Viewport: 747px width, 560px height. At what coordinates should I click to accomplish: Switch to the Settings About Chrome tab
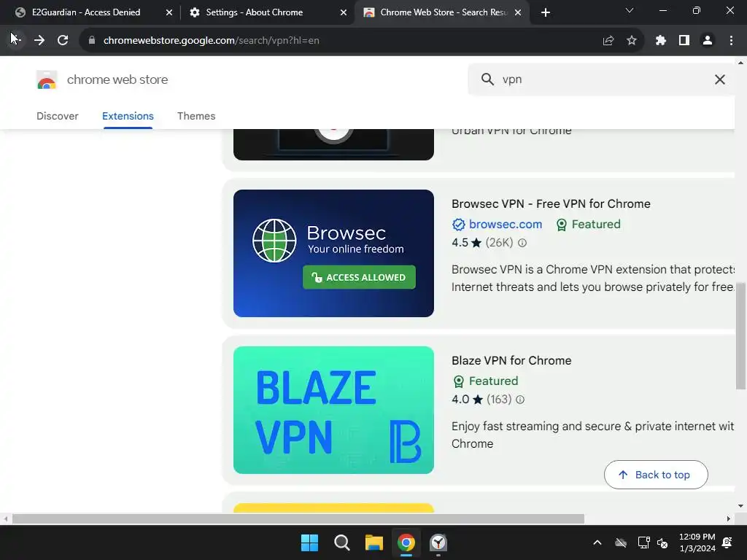(x=255, y=12)
